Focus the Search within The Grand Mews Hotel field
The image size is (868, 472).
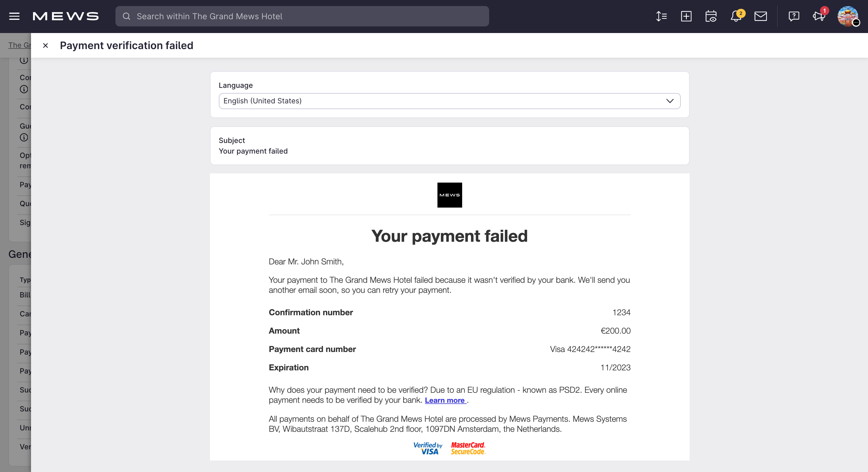point(302,16)
